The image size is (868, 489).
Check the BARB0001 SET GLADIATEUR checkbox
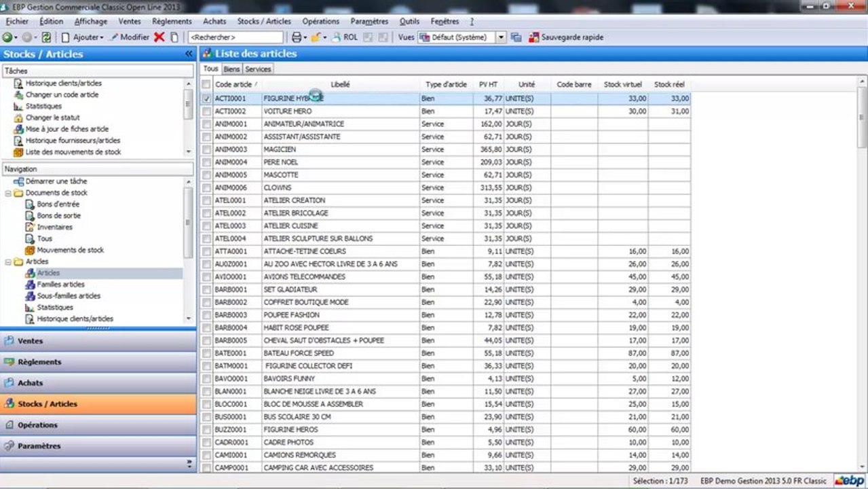[x=206, y=289]
